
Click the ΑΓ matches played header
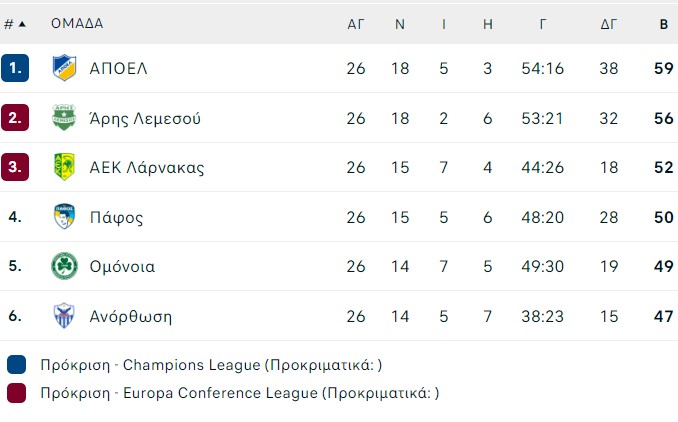click(x=356, y=23)
